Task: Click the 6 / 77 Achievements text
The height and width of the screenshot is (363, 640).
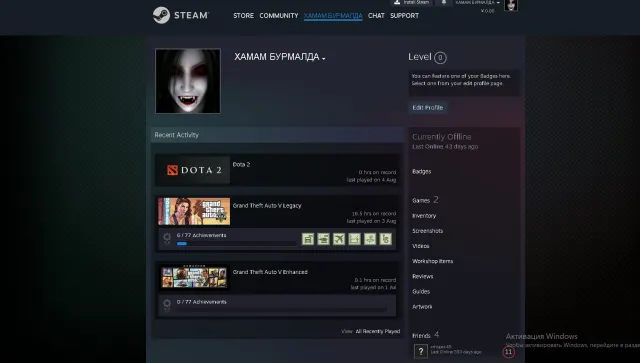Action: point(201,235)
